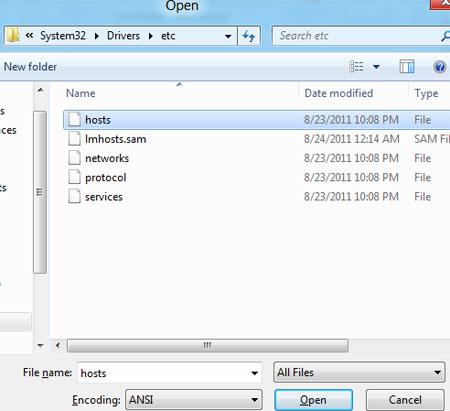Click the horizontal scrollbar thumb
The image size is (450, 411).
click(x=208, y=345)
